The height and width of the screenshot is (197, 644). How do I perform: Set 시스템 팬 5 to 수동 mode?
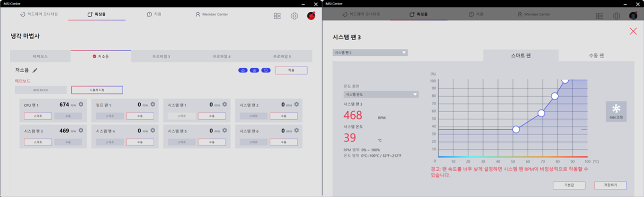tap(212, 142)
